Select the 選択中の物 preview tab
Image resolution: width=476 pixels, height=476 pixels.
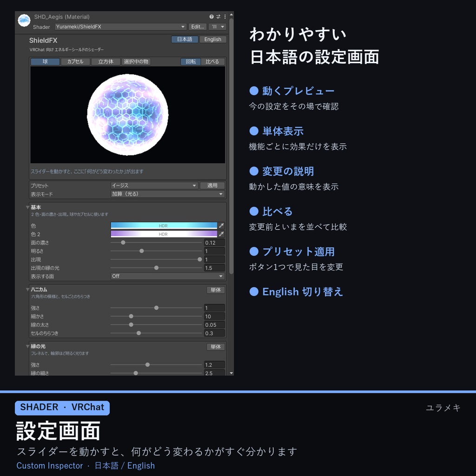136,62
